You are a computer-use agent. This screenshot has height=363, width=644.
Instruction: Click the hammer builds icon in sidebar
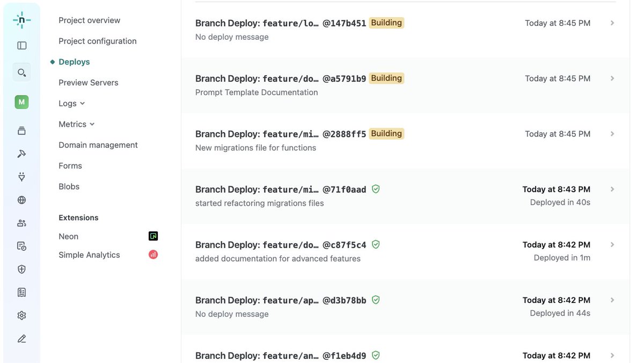pyautogui.click(x=21, y=154)
